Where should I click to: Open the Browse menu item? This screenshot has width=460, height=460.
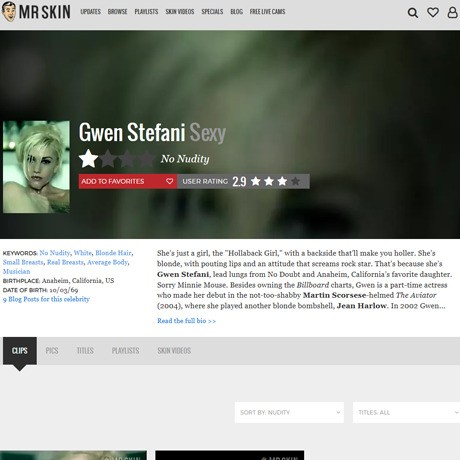point(117,12)
